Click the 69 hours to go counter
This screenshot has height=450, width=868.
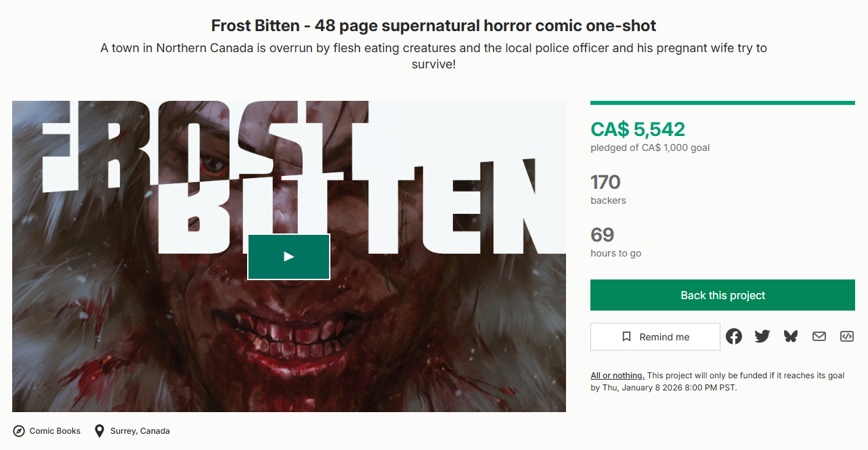(x=602, y=235)
